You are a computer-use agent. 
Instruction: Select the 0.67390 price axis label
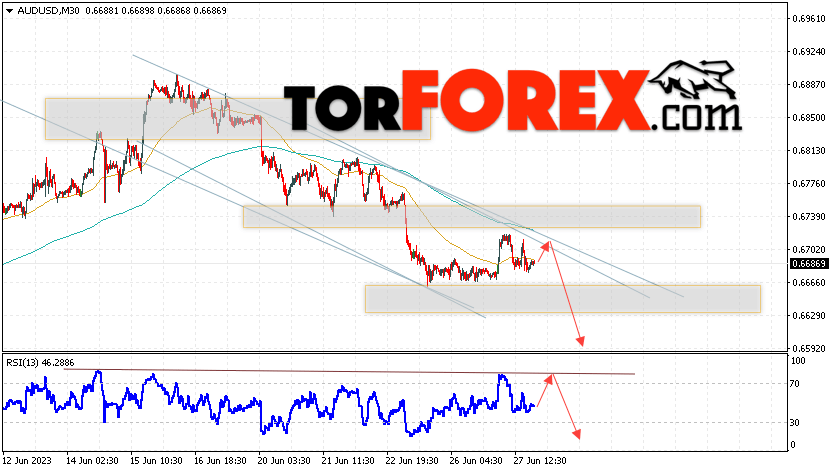pyautogui.click(x=809, y=216)
